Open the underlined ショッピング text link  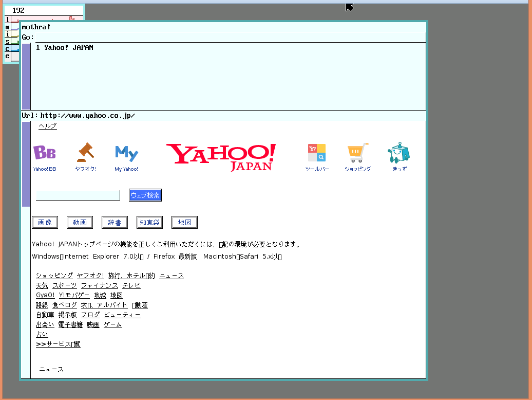pyautogui.click(x=54, y=276)
